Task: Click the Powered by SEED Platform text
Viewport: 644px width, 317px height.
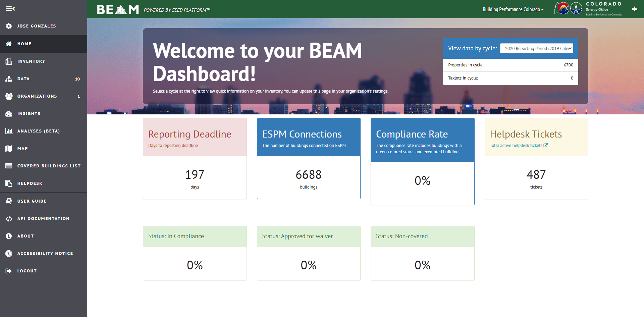Action: click(177, 10)
